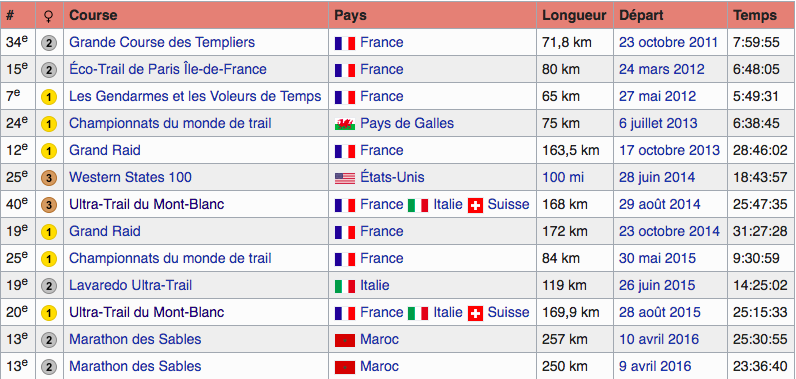Screen dimensions: 796x379
Task: Click the female symbol column header
Action: (49, 16)
